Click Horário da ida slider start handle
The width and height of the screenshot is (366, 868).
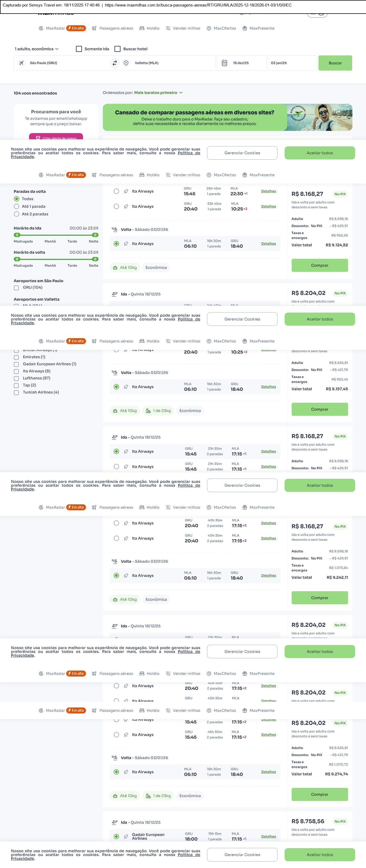click(17, 235)
